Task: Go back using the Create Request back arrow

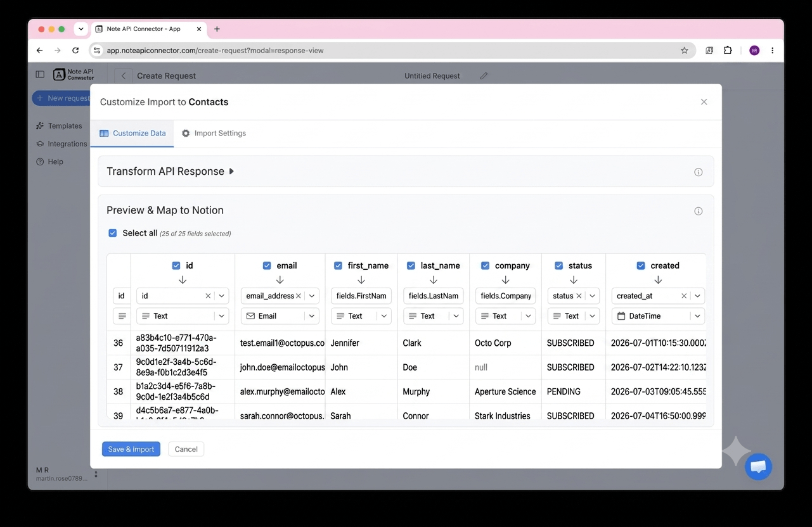Action: 124,76
